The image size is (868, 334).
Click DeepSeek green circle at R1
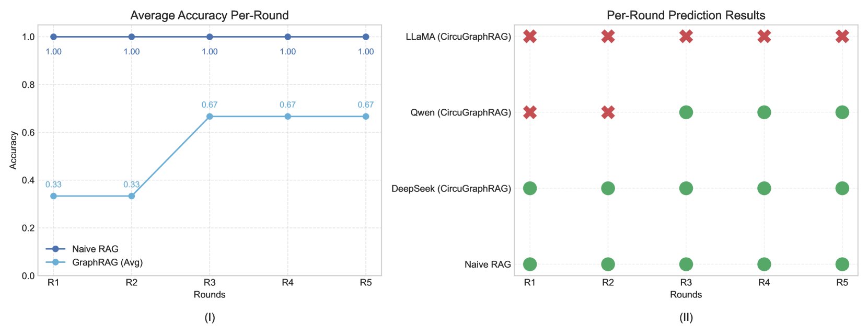[x=530, y=188]
